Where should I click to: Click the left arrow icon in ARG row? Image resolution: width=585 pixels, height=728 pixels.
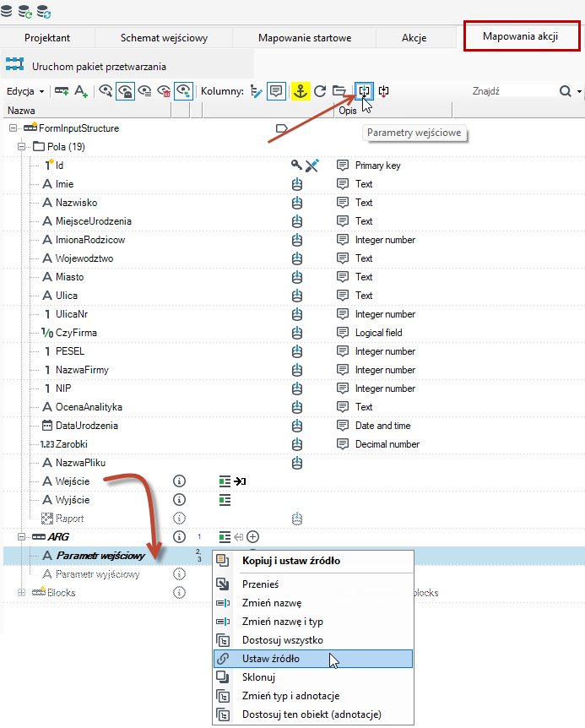[238, 537]
